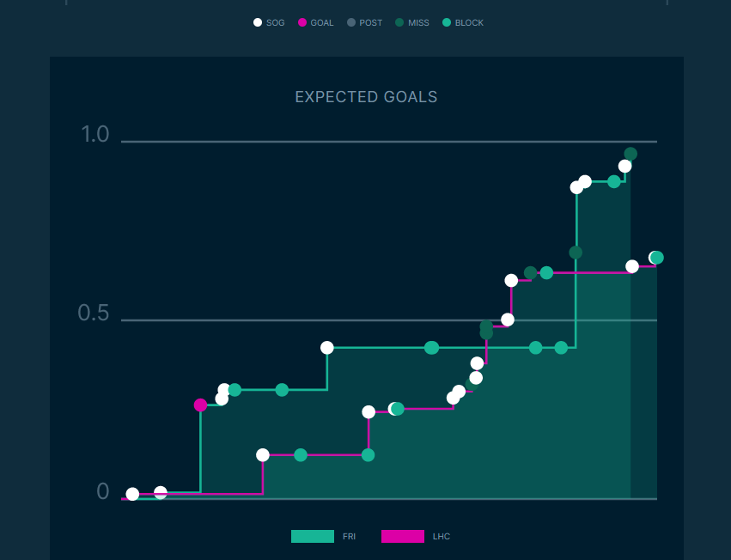Click the 0.5 y-axis label

(x=94, y=313)
